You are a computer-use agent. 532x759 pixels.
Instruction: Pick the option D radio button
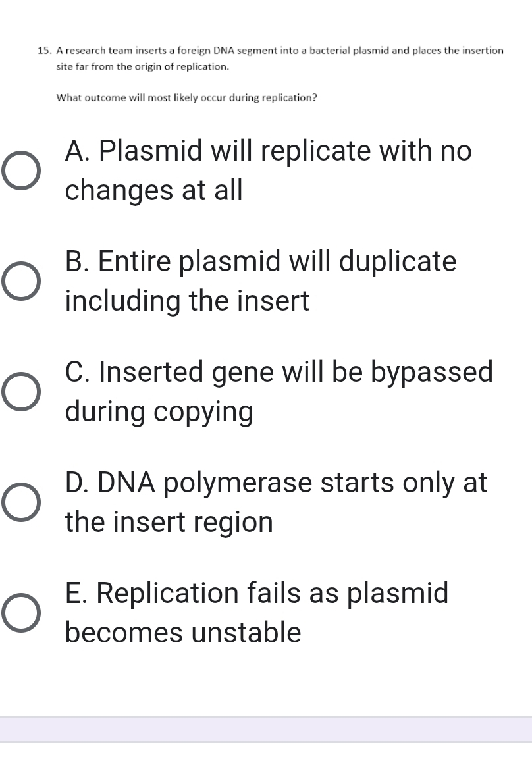(20, 502)
